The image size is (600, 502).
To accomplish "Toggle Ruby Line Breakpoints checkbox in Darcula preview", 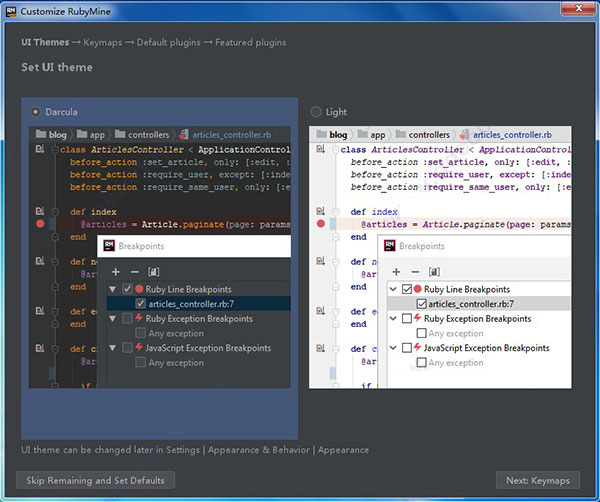I will point(127,289).
